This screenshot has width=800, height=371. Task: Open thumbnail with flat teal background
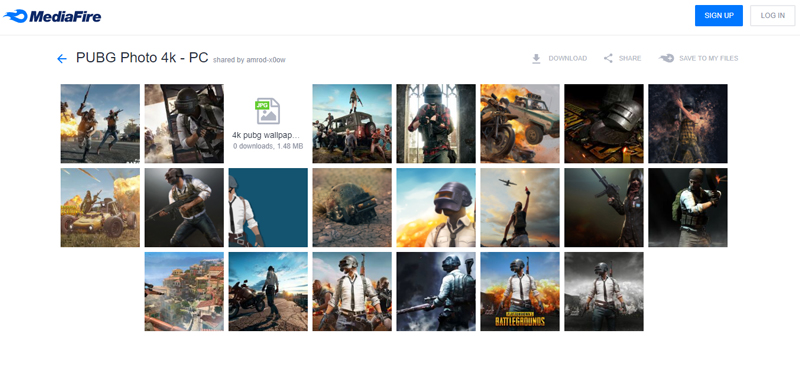tap(268, 208)
